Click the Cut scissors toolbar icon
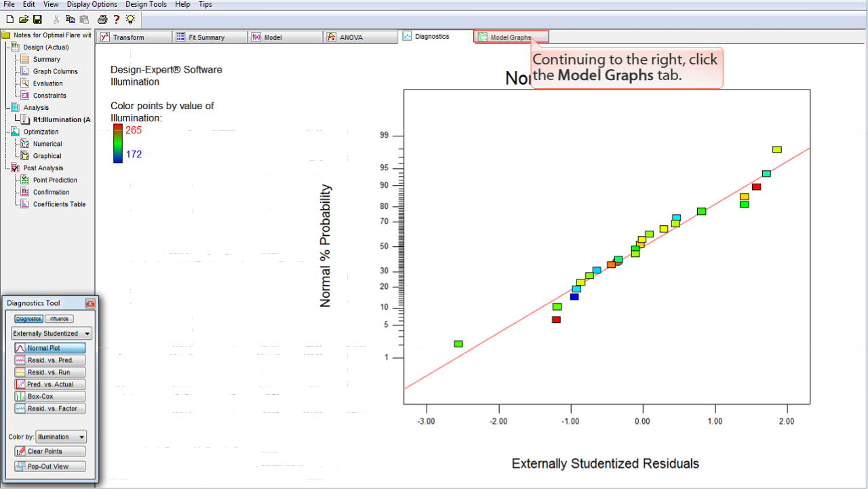 click(56, 19)
